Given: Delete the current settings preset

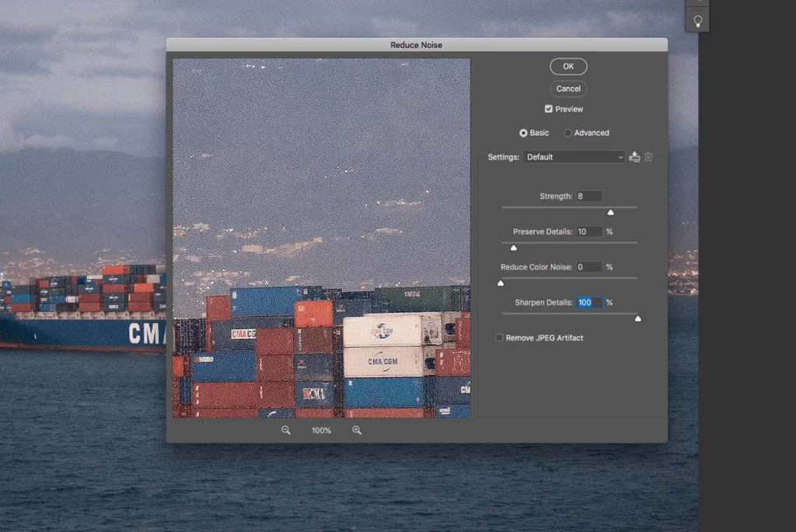Looking at the screenshot, I should click(x=648, y=157).
